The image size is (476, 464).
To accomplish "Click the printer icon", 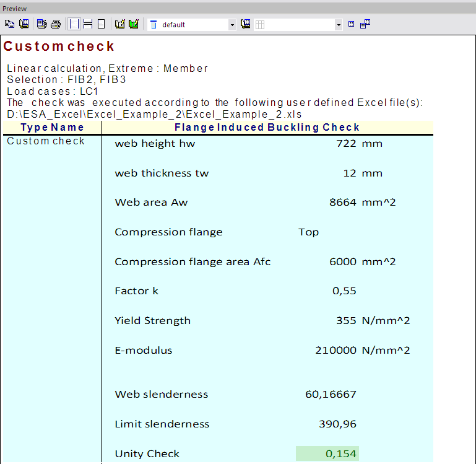I will [56, 24].
